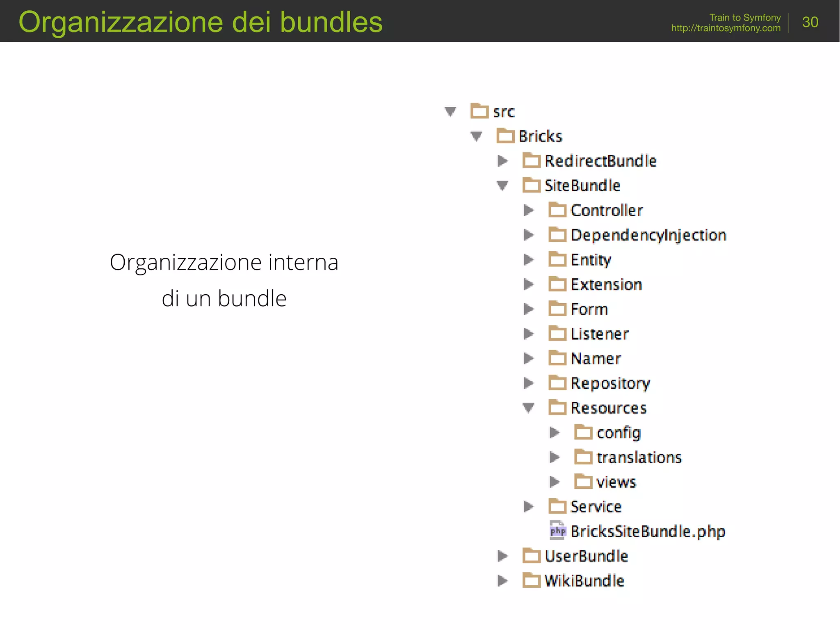840x630 pixels.
Task: Expand the UserBundle folder arrow
Action: (502, 556)
